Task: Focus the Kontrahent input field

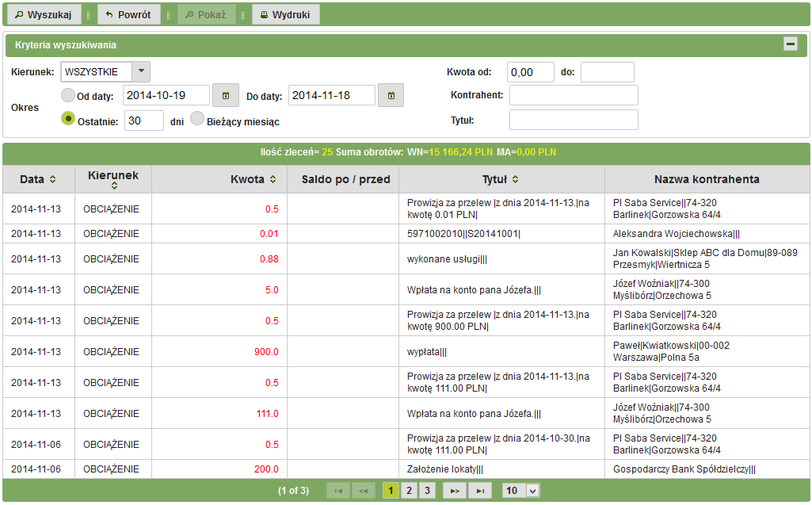Action: pos(574,95)
